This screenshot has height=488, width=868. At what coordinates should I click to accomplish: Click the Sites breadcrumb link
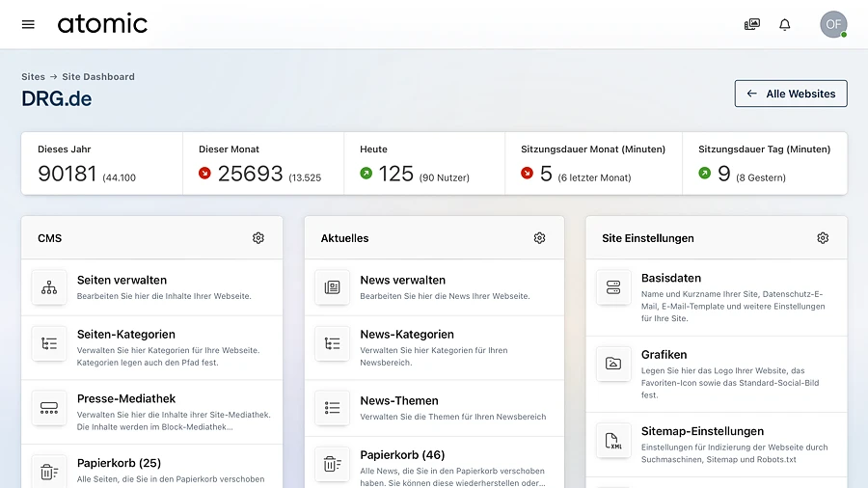(x=33, y=76)
